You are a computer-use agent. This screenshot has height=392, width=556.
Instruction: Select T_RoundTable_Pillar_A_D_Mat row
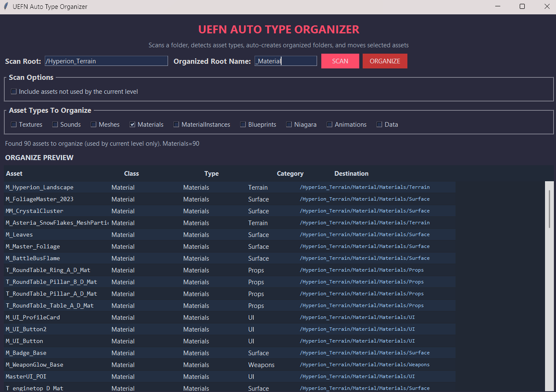230,294
